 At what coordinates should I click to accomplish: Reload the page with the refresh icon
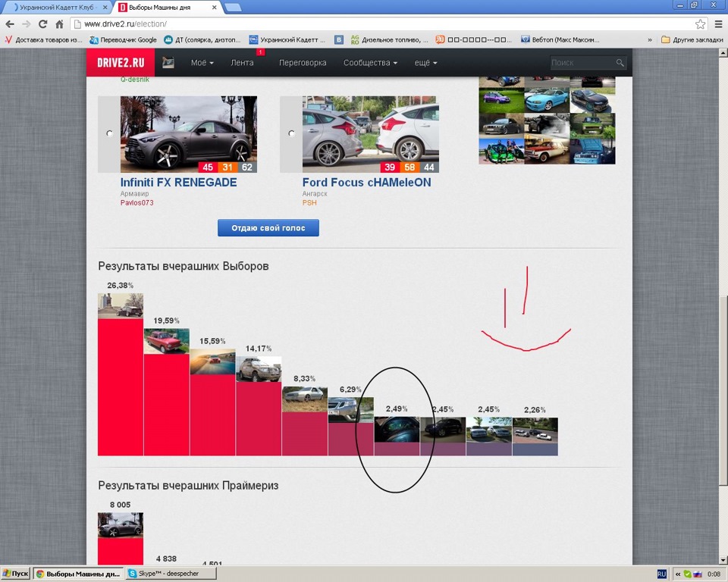42,24
